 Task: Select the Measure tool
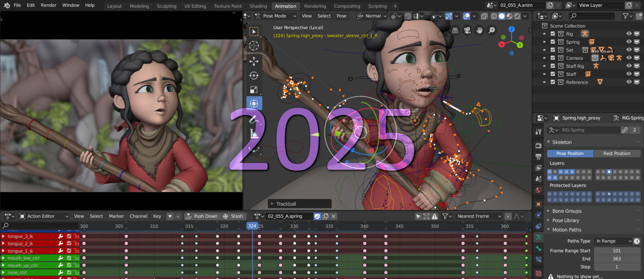coord(254,134)
